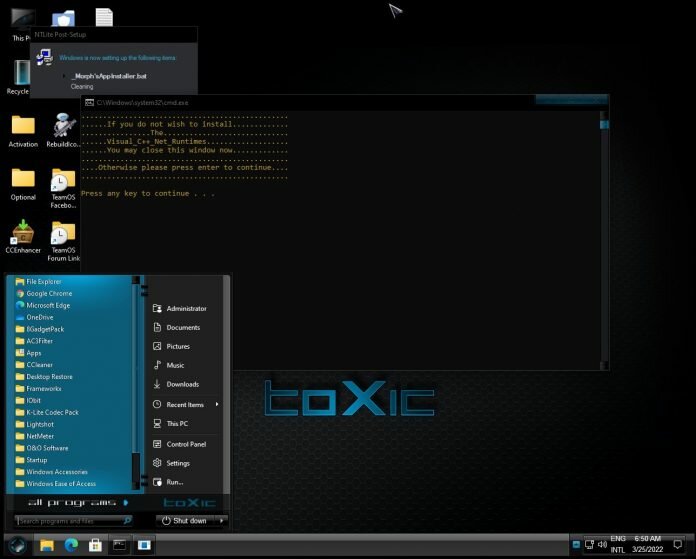Expand the AC3Filter folder
Image resolution: width=696 pixels, height=559 pixels.
[34, 341]
